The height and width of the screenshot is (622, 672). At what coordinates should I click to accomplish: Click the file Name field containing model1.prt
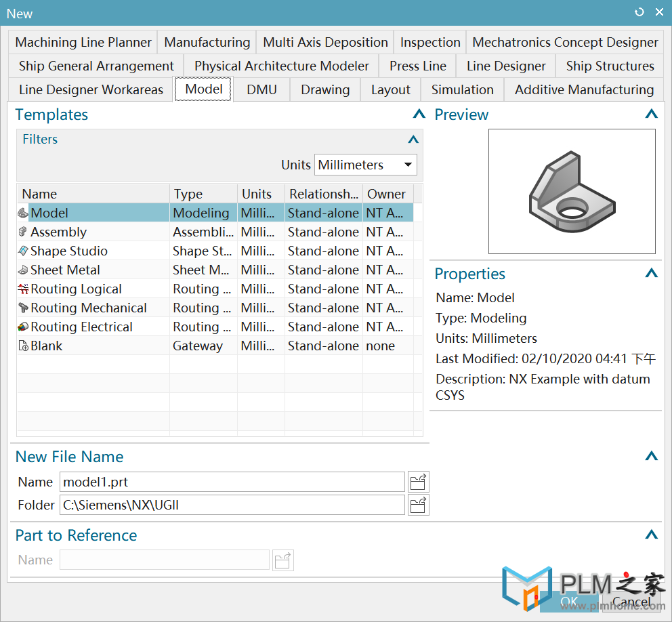point(232,482)
